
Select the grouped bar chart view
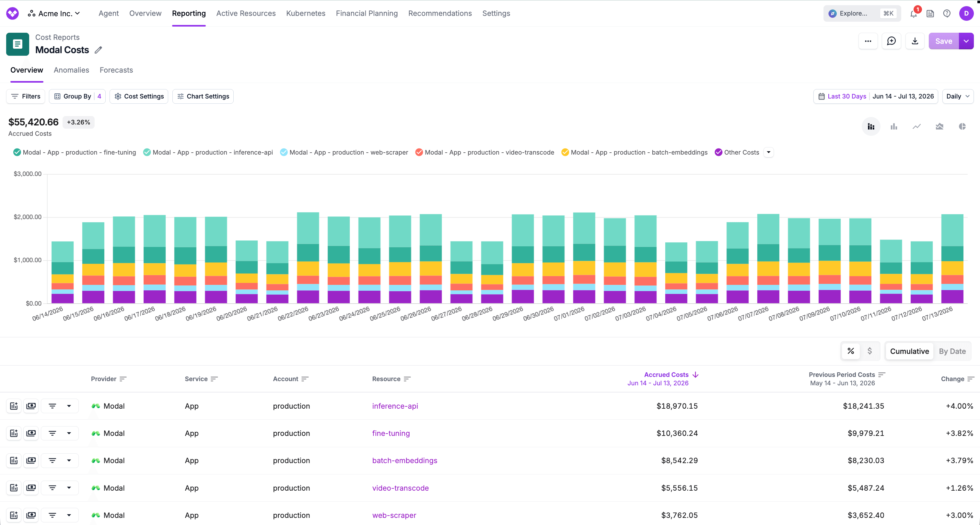(894, 127)
